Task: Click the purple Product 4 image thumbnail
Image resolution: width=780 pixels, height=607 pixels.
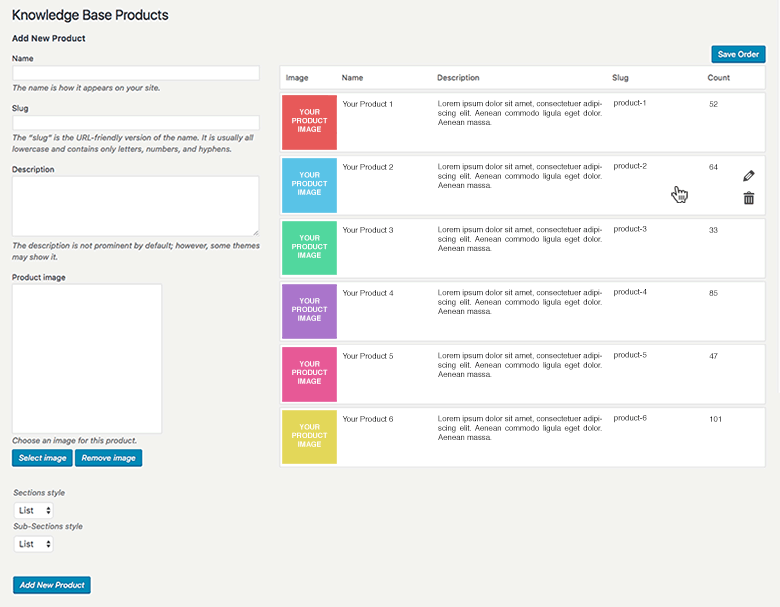Action: (309, 311)
